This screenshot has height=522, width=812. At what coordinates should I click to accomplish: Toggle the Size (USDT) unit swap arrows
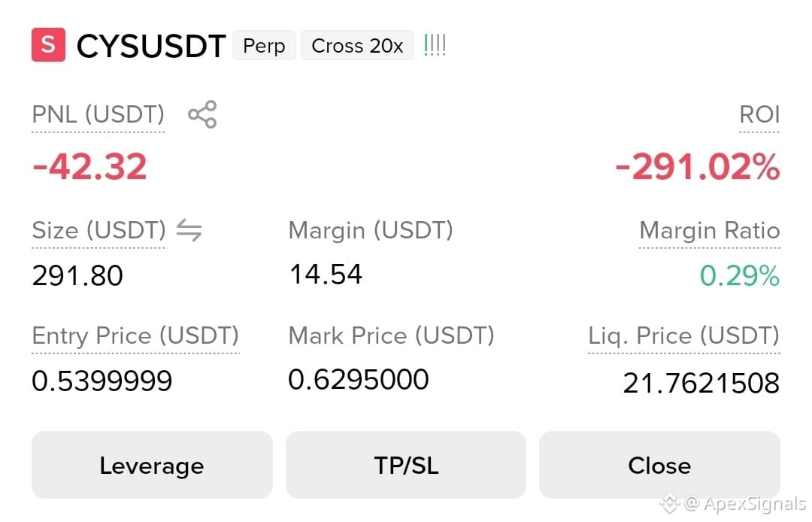[x=189, y=230]
